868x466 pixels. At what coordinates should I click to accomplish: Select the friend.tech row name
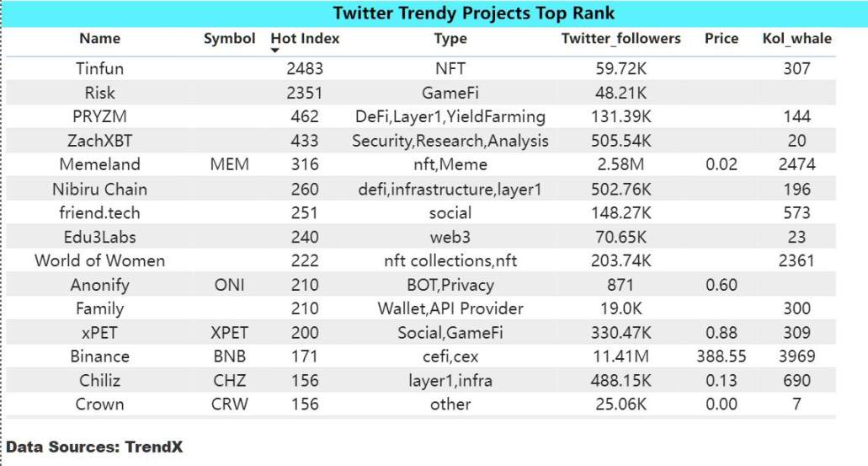click(x=99, y=212)
